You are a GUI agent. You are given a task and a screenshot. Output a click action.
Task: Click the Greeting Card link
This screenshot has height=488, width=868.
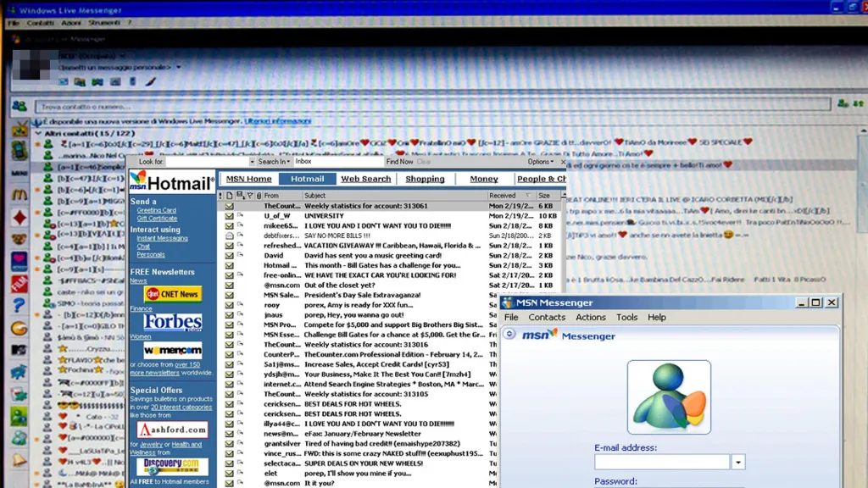click(156, 211)
